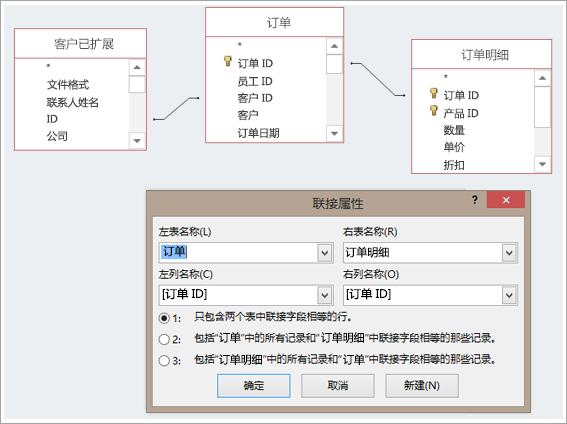Click the 新建(N) button
The width and height of the screenshot is (567, 424).
tap(422, 386)
